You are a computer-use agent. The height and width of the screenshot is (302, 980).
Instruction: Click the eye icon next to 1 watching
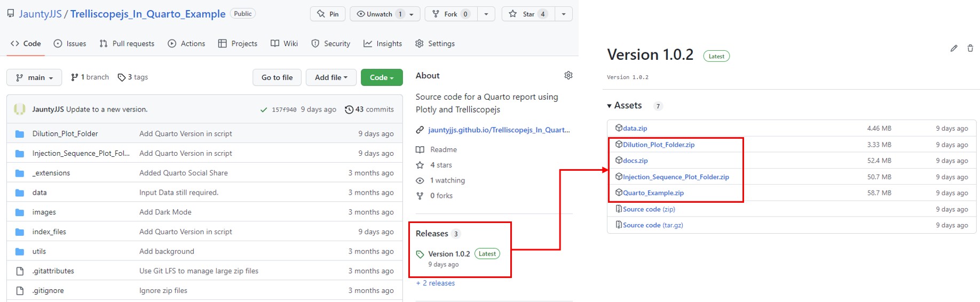tap(420, 180)
